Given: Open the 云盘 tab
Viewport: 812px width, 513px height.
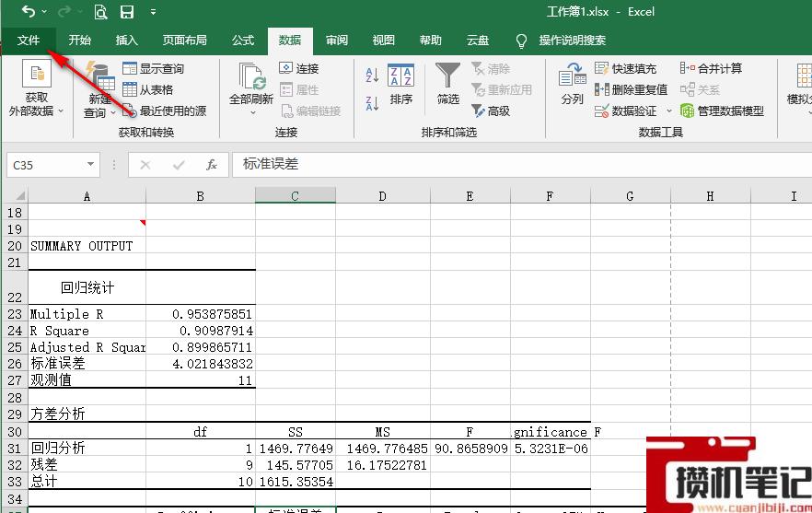Looking at the screenshot, I should click(x=478, y=41).
